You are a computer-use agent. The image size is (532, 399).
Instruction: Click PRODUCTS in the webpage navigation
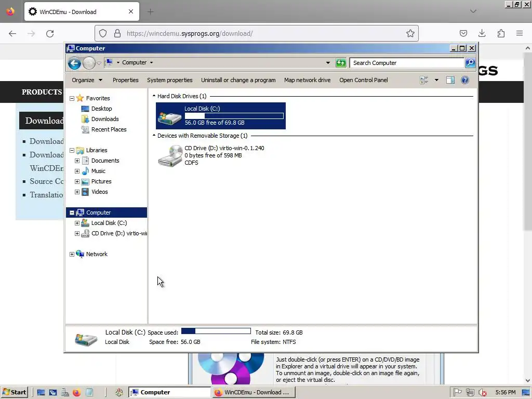coord(42,92)
